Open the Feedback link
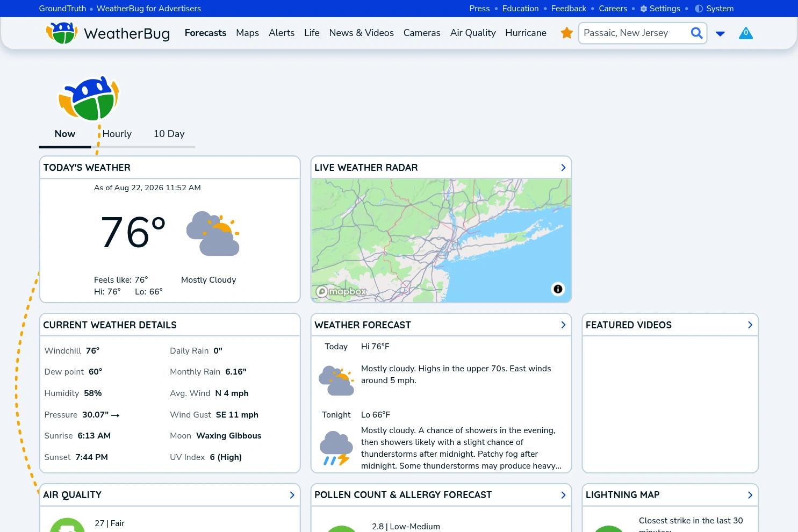Viewport: 798px width, 532px height. (x=569, y=9)
